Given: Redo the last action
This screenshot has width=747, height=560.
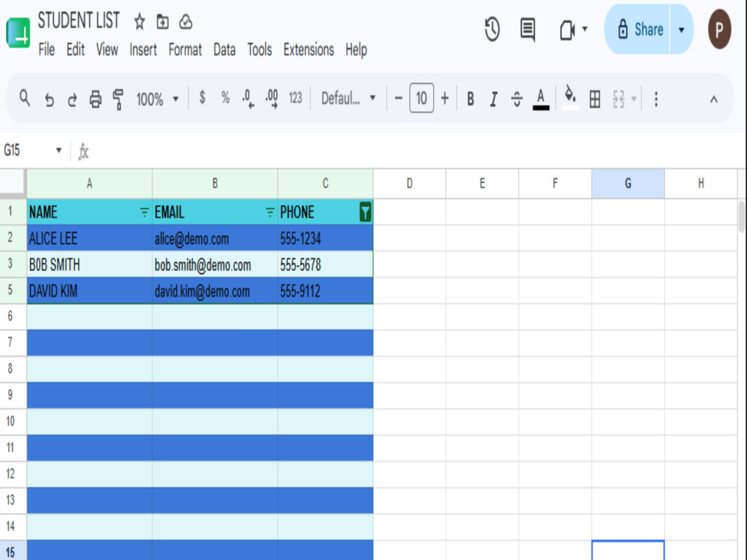Looking at the screenshot, I should [x=72, y=99].
